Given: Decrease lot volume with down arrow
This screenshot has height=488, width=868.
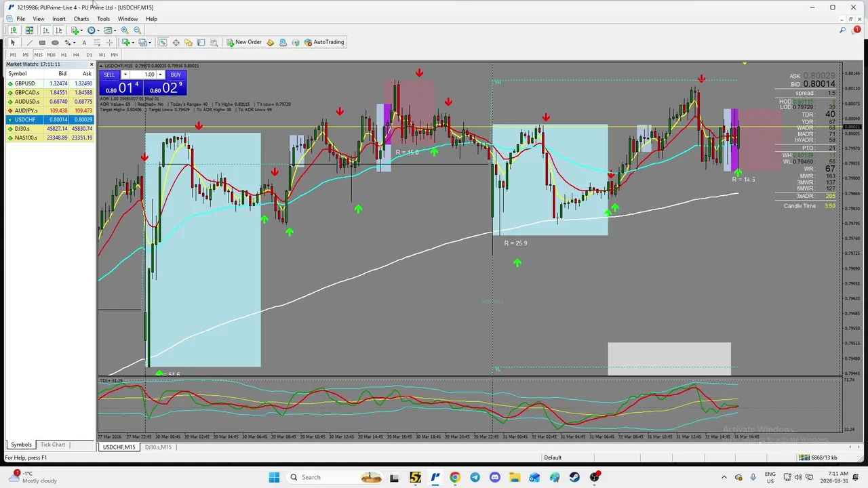Looking at the screenshot, I should tap(125, 75).
